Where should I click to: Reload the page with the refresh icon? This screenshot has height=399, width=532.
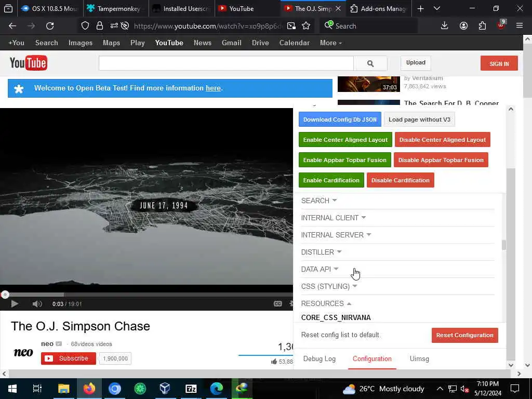click(x=50, y=26)
